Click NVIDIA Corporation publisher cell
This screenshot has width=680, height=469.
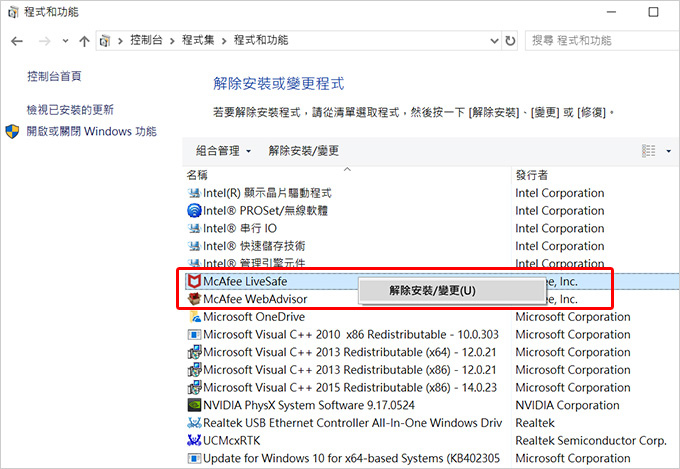click(x=567, y=405)
